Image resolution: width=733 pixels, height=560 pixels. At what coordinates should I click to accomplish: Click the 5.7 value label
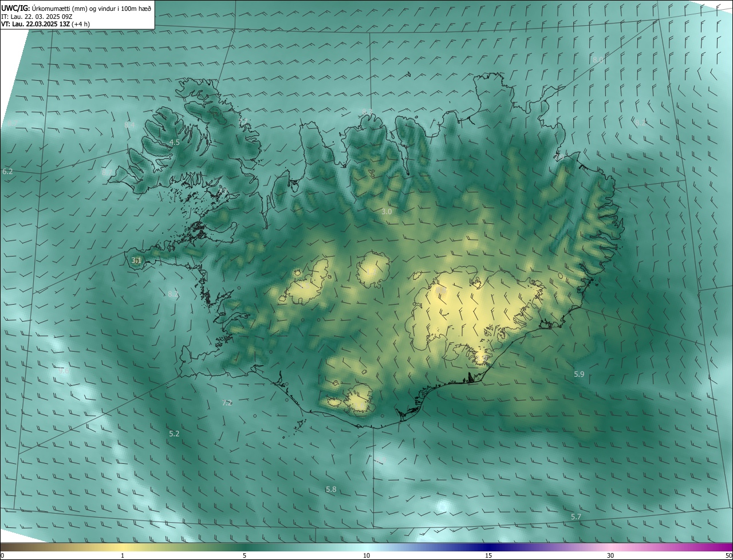click(576, 516)
